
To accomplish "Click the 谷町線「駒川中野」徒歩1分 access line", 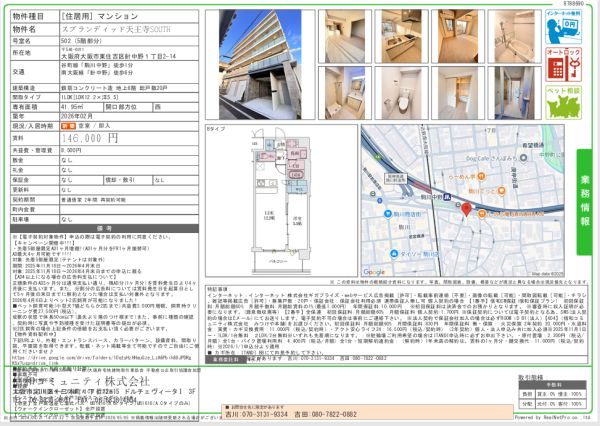I will [x=97, y=65].
